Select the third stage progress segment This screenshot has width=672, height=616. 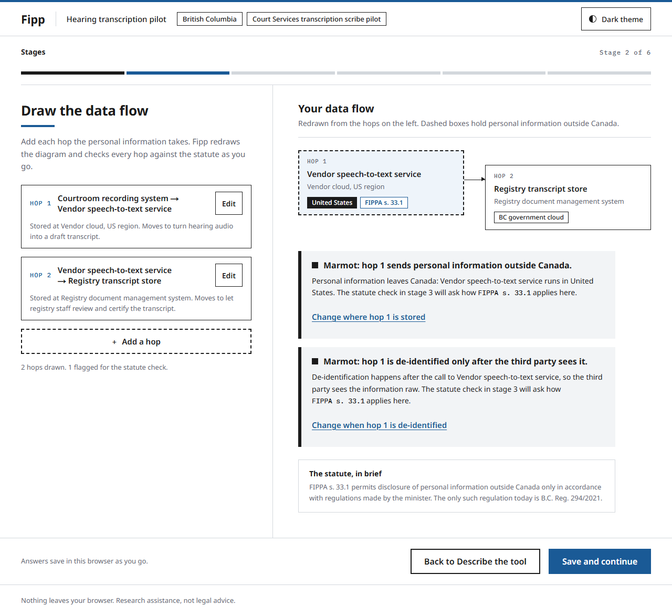(283, 73)
